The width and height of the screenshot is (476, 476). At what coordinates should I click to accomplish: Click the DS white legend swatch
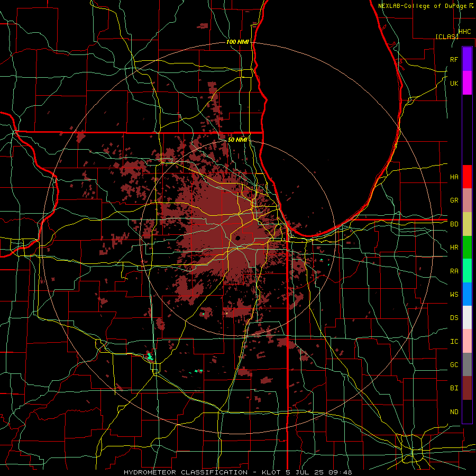pyautogui.click(x=467, y=317)
